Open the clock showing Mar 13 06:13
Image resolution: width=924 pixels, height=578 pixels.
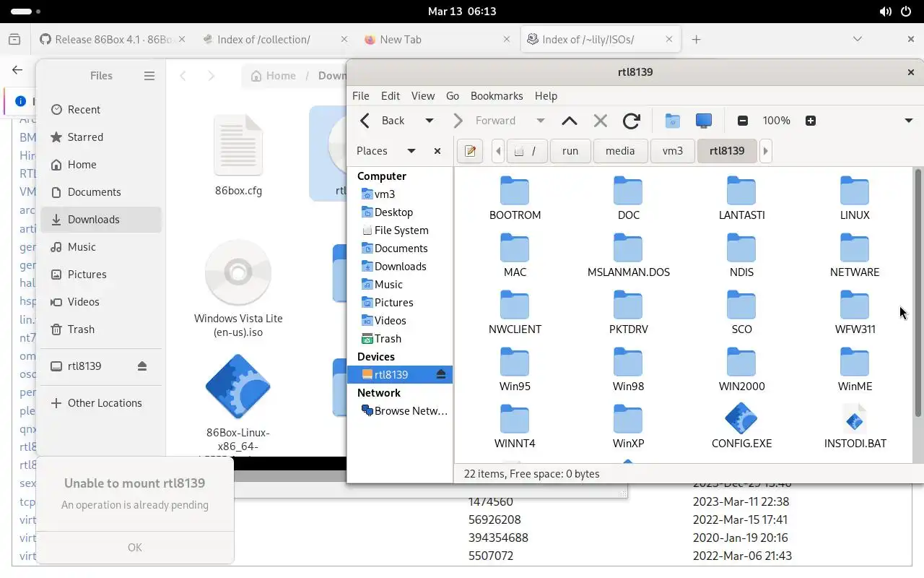coord(462,12)
